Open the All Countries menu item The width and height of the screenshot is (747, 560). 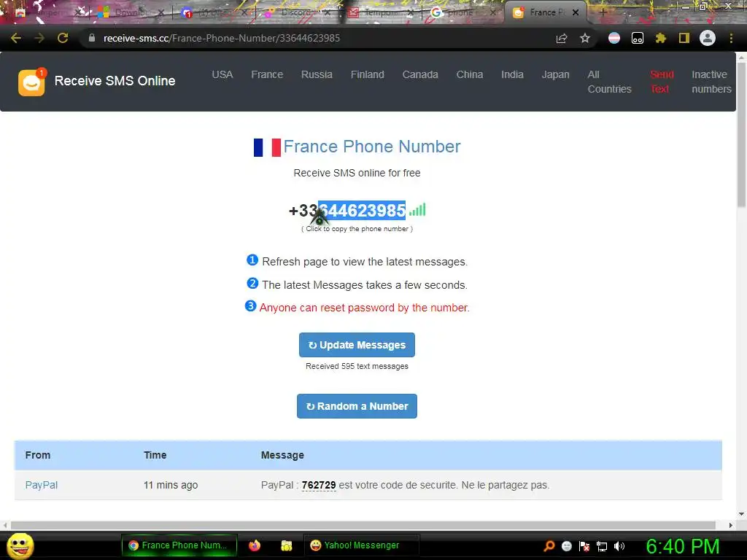tap(609, 82)
